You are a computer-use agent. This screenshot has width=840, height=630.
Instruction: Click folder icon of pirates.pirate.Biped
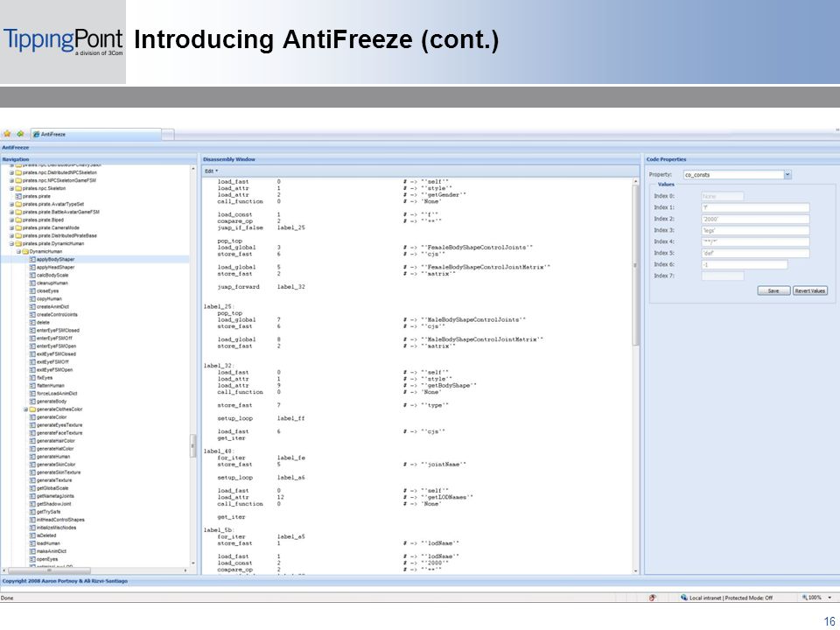click(18, 220)
